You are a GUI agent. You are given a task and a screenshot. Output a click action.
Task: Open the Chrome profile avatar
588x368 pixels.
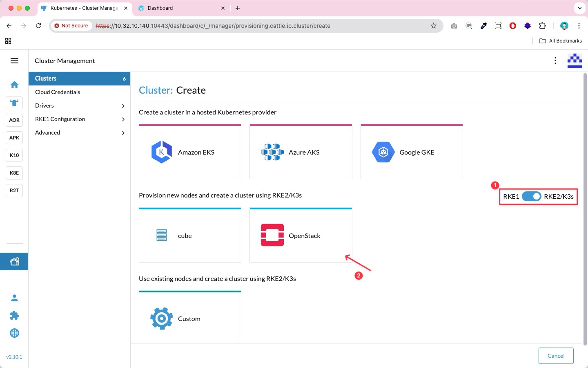(564, 26)
